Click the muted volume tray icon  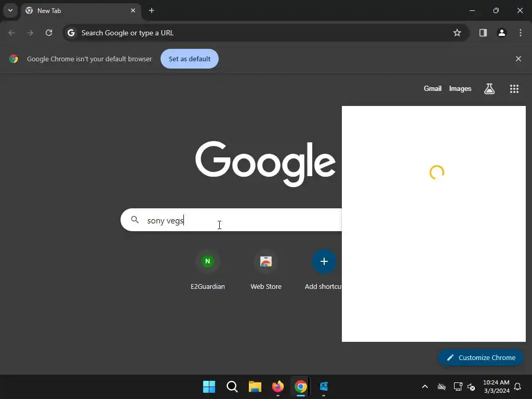pyautogui.click(x=471, y=387)
